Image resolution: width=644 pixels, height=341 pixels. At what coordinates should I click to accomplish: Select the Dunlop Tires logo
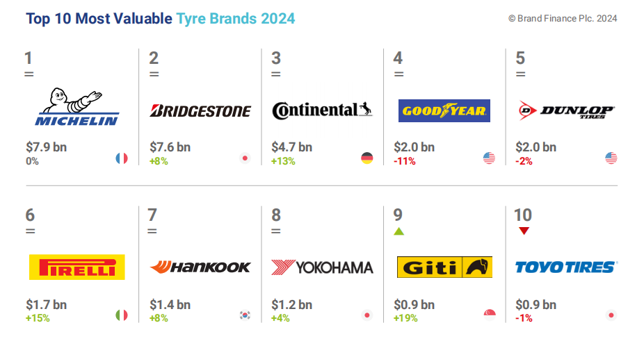pos(566,110)
